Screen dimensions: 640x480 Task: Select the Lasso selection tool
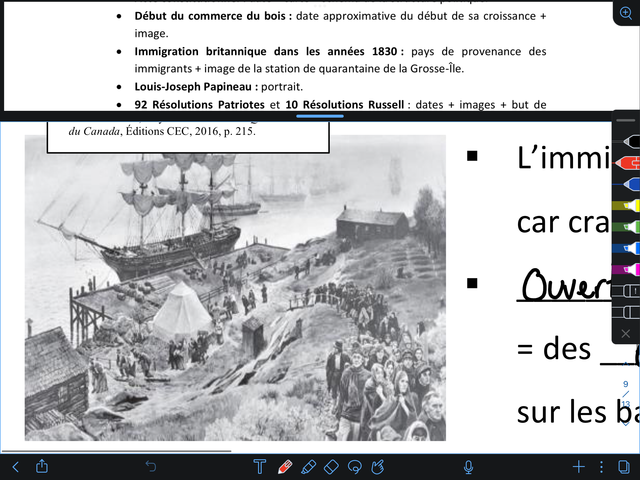[355, 467]
